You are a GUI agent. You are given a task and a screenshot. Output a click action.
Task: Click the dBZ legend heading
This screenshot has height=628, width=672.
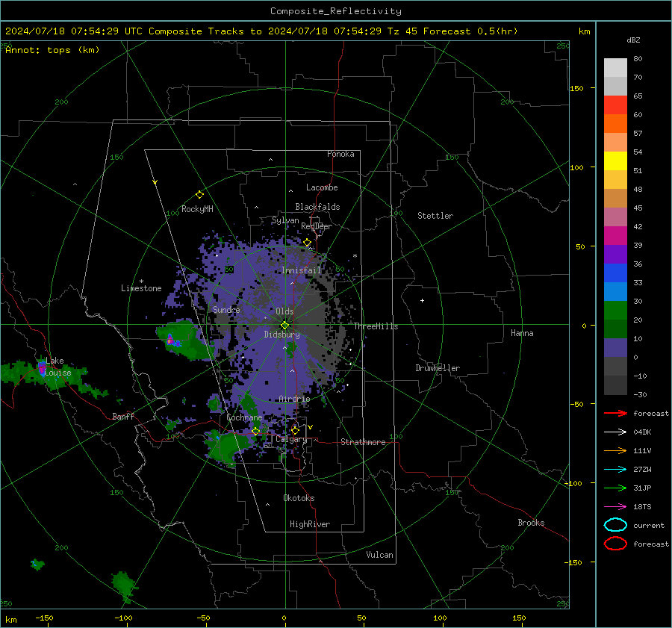click(633, 40)
